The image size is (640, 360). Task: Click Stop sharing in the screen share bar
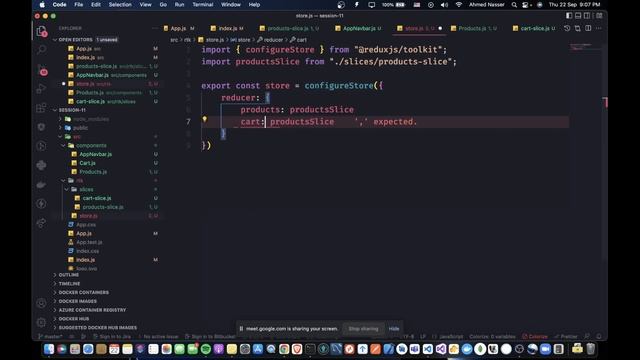(x=363, y=329)
